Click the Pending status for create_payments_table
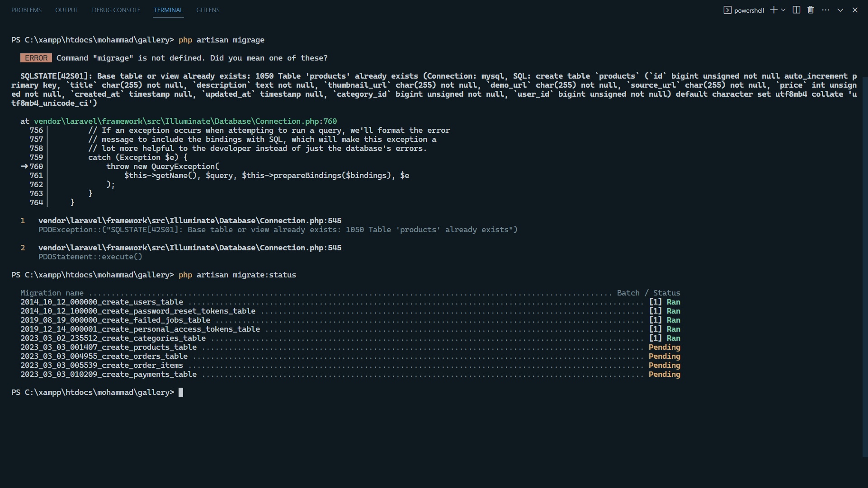The height and width of the screenshot is (488, 868). tap(665, 374)
